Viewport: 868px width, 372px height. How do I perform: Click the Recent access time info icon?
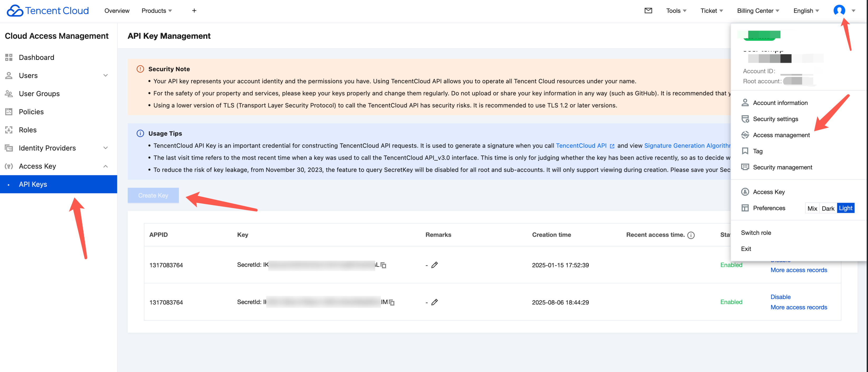click(691, 235)
